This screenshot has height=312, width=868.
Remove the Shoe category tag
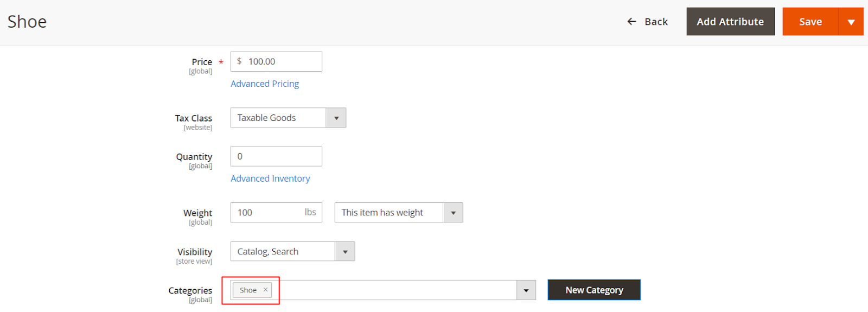265,290
